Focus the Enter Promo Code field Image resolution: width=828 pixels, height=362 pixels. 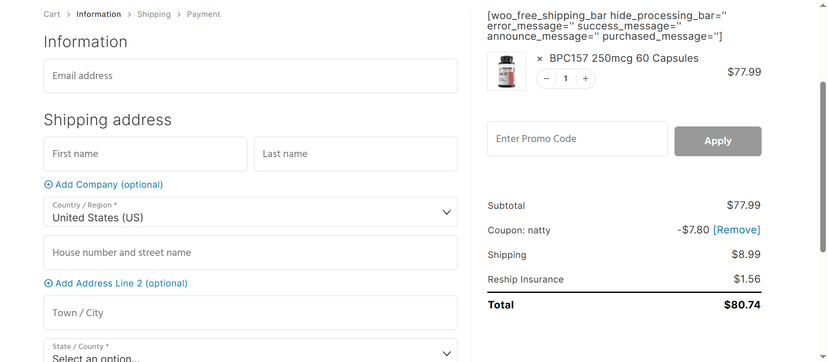tap(577, 139)
